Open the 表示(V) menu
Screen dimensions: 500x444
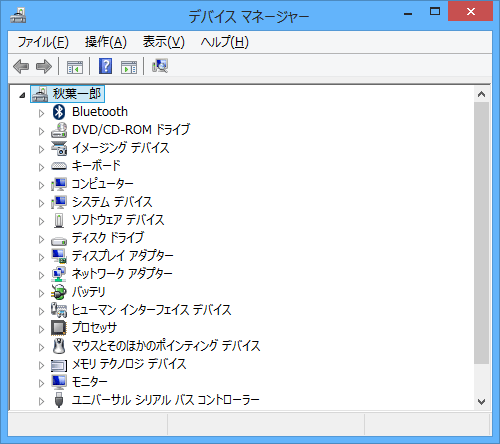pyautogui.click(x=164, y=42)
